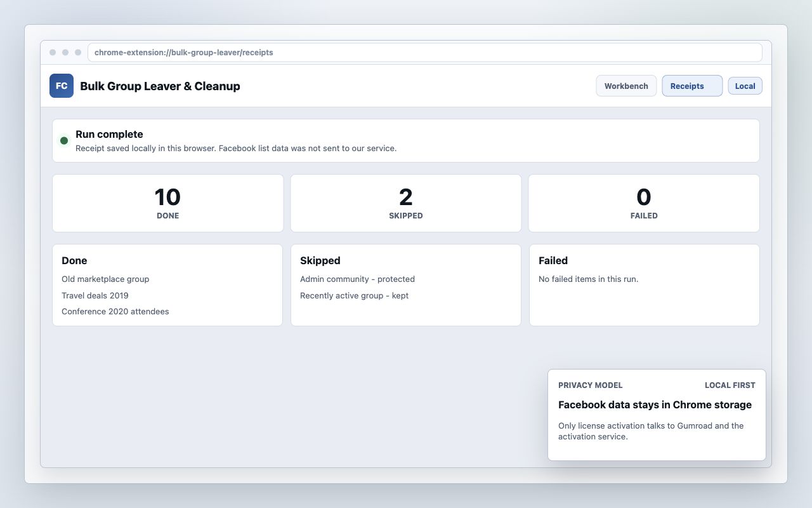Screen dimensions: 812x508
Task: Click the Done list heading
Action: coord(74,260)
